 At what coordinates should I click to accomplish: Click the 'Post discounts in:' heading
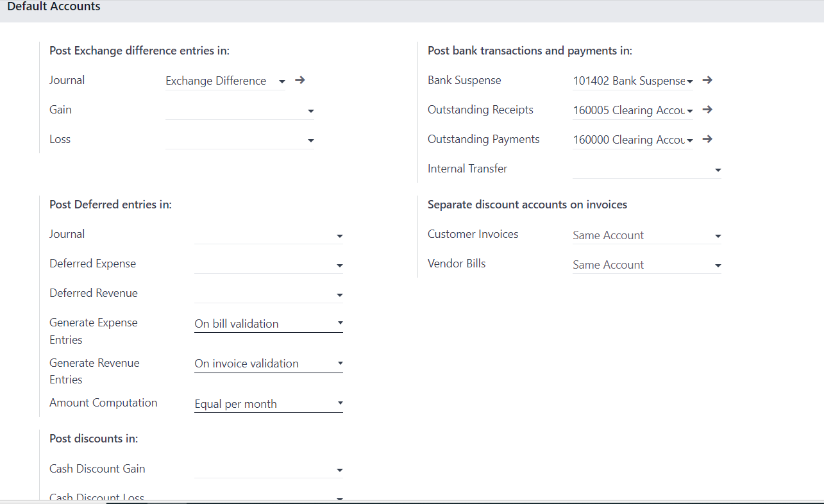(94, 439)
